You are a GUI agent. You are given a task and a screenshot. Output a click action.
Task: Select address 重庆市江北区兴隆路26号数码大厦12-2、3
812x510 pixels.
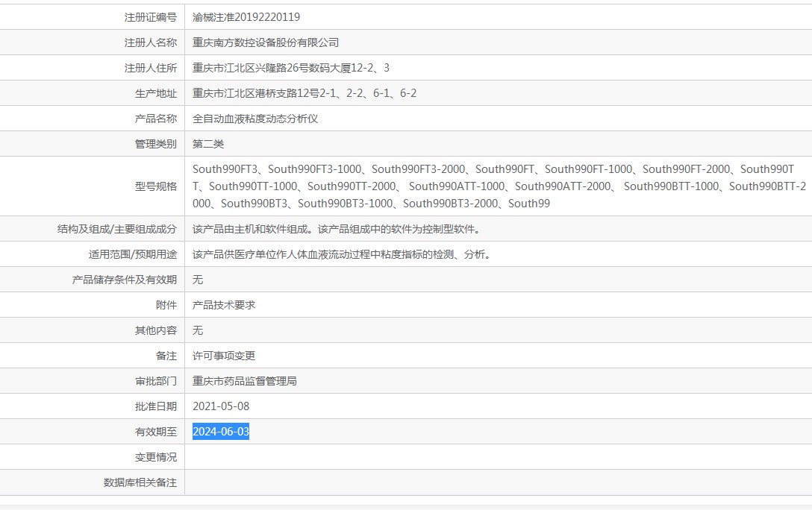point(291,68)
